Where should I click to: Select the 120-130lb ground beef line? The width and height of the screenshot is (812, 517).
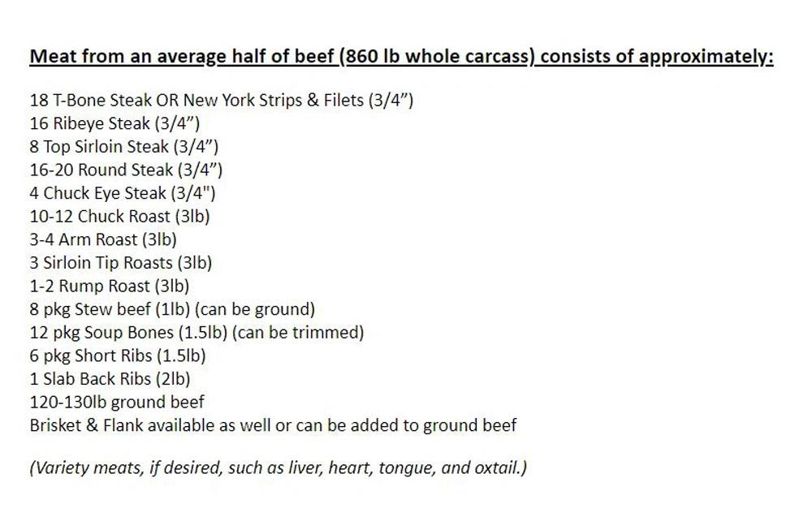117,402
